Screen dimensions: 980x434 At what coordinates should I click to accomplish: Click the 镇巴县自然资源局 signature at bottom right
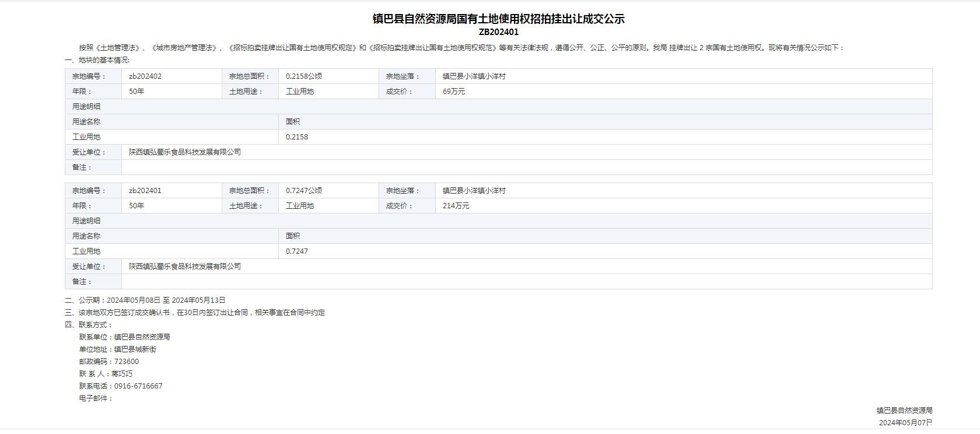pos(904,411)
